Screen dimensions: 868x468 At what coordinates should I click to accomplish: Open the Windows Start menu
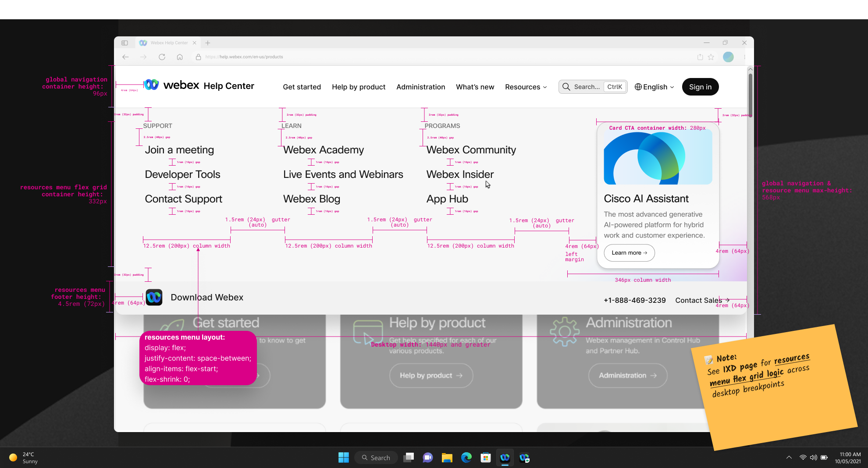(344, 457)
